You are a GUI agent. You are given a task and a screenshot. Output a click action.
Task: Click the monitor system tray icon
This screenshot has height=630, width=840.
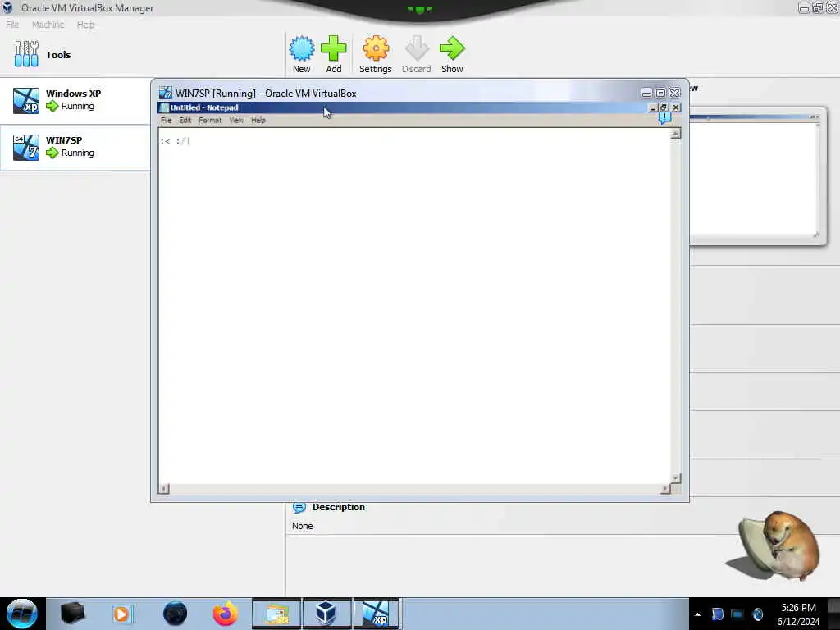pos(737,614)
